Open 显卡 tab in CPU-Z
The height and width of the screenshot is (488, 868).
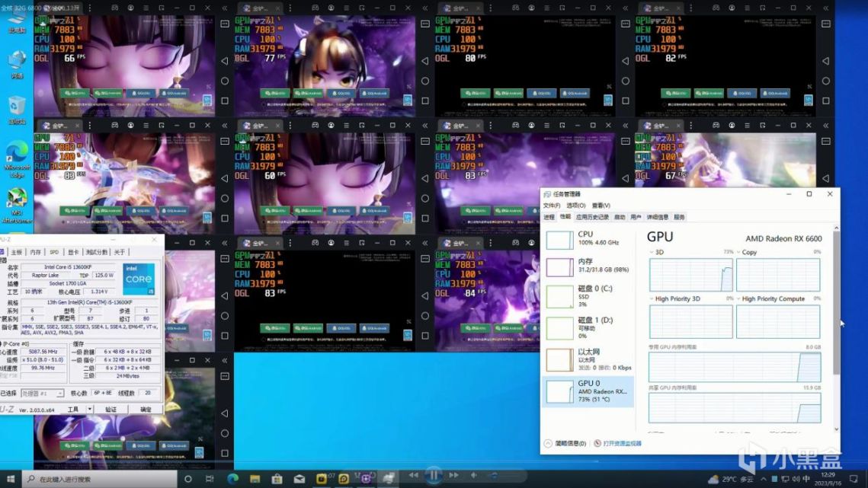click(73, 252)
